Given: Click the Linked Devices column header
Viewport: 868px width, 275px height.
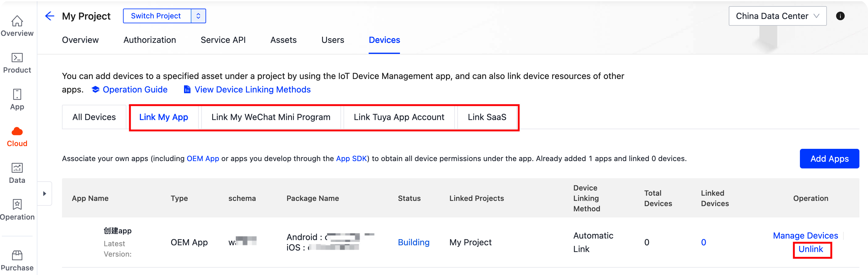Looking at the screenshot, I should tap(715, 198).
